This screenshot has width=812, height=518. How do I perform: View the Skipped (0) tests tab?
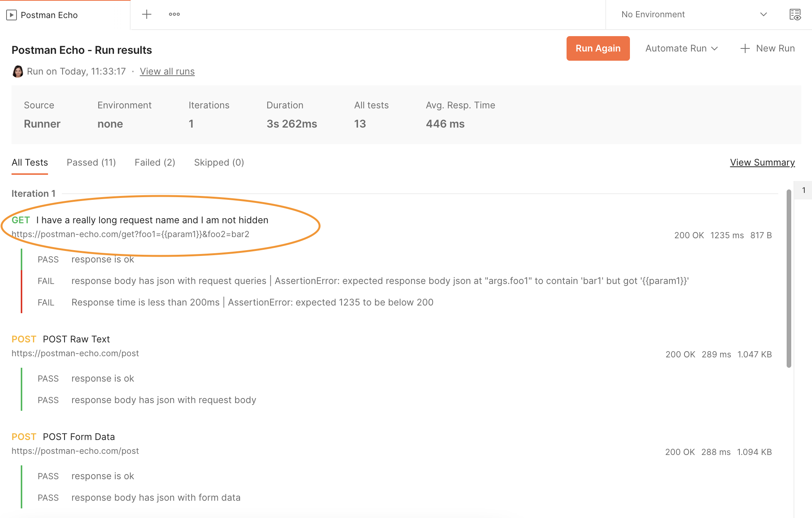(x=219, y=162)
